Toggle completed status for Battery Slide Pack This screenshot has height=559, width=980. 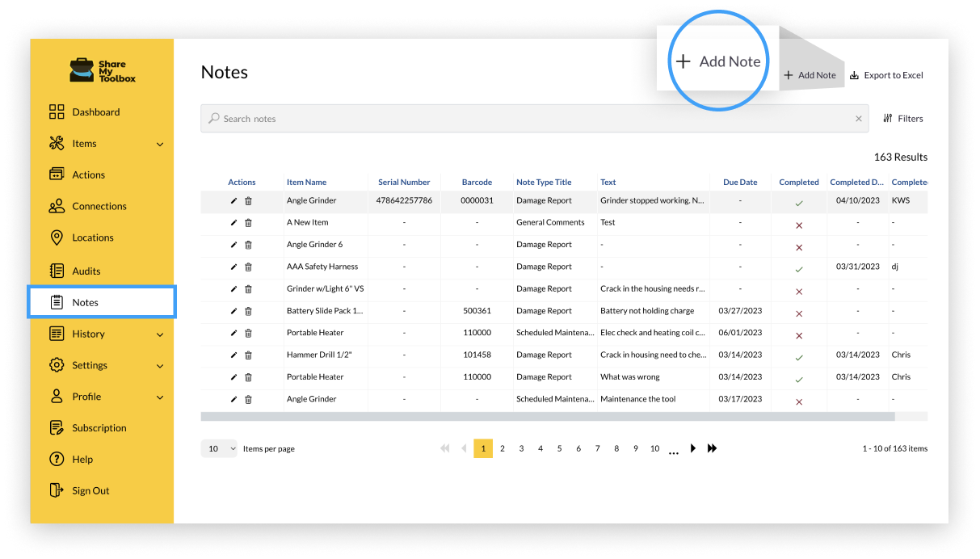point(798,313)
